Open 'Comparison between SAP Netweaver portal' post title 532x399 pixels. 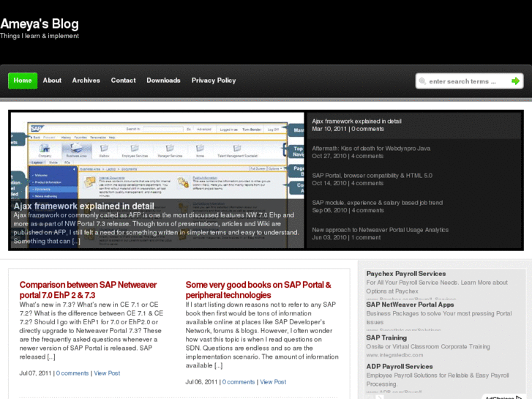click(88, 290)
